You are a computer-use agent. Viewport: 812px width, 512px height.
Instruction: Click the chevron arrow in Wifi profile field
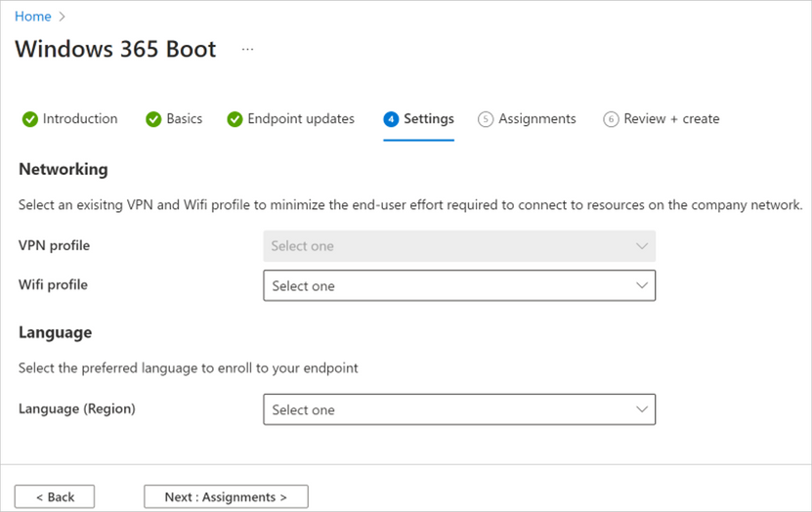point(642,285)
